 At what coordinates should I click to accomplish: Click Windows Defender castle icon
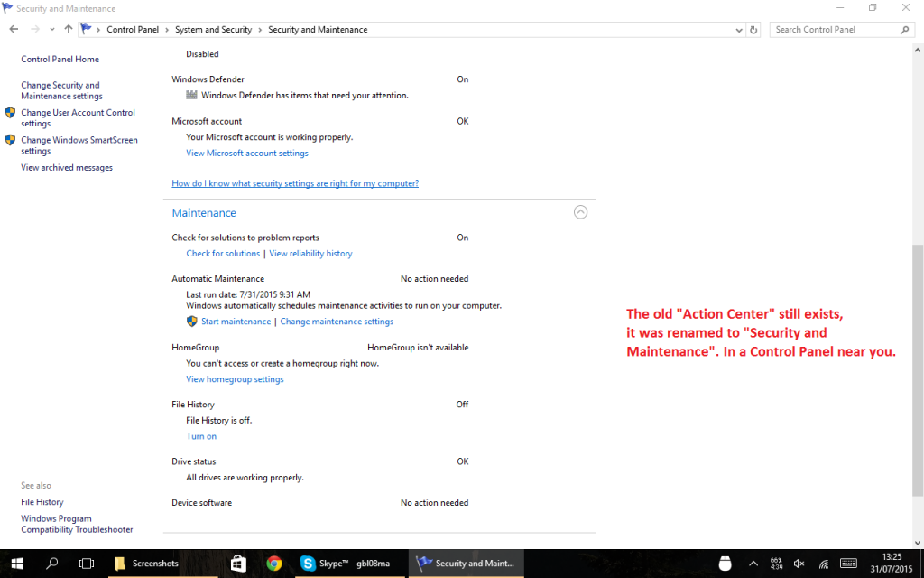pyautogui.click(x=191, y=95)
